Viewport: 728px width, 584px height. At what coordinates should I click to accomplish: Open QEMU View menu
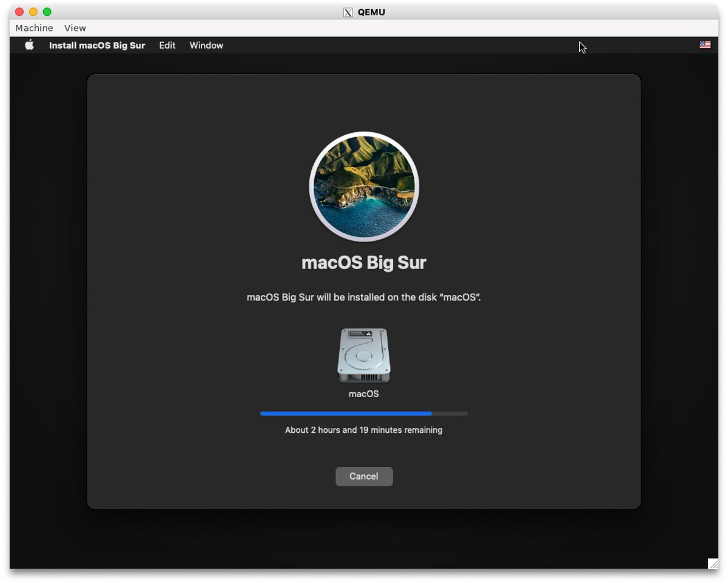75,28
